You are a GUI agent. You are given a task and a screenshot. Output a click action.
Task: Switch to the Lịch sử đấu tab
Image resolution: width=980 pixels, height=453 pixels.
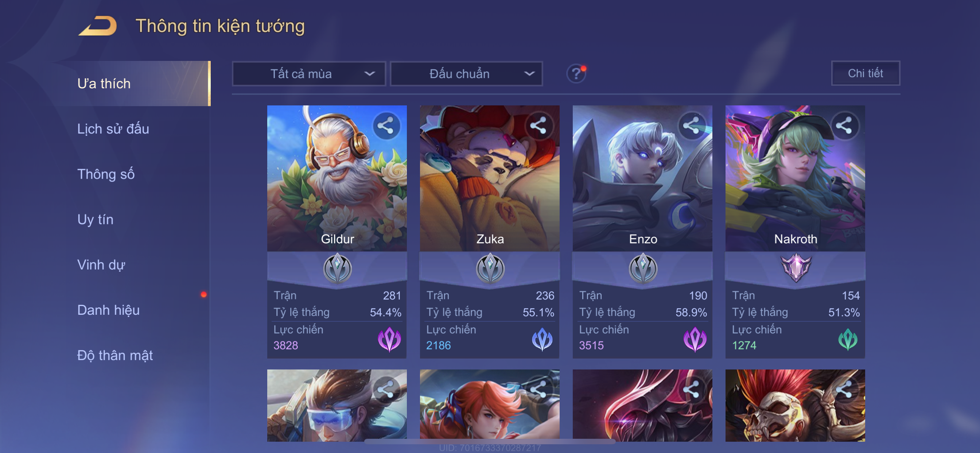click(x=113, y=129)
